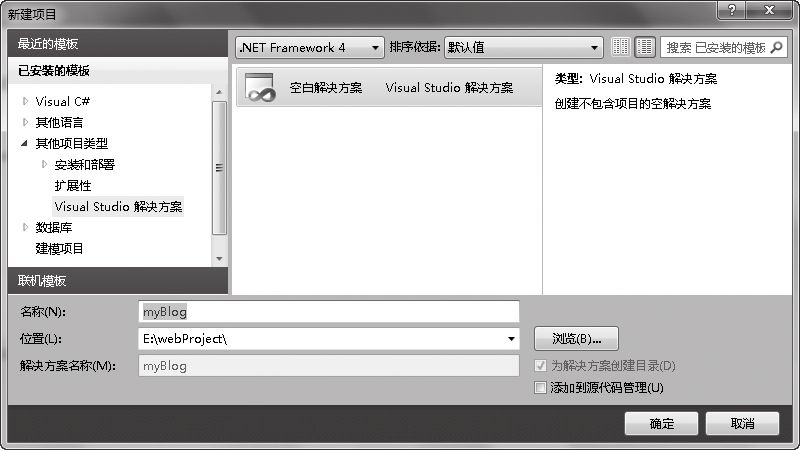The image size is (800, 450).
Task: Click the tree scrollbar up arrow
Action: [x=219, y=92]
